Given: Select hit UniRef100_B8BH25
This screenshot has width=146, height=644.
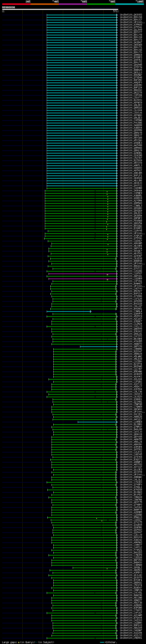Looking at the screenshot, I should click(131, 70).
